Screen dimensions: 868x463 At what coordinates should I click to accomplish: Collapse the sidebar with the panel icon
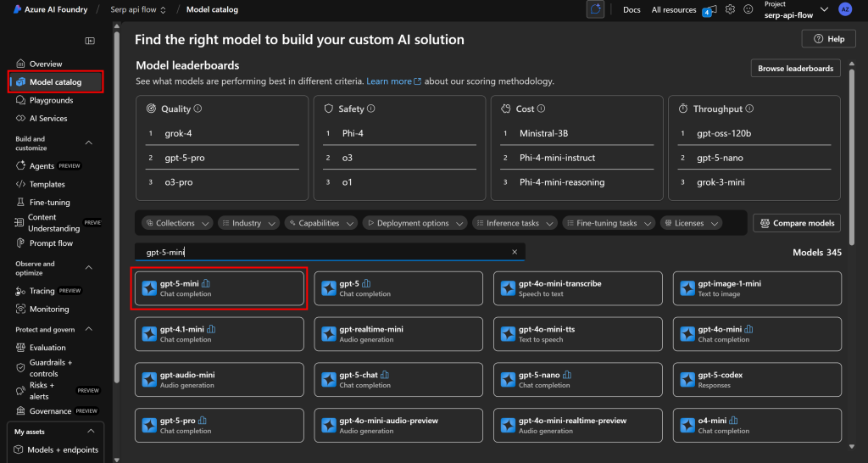click(x=90, y=41)
